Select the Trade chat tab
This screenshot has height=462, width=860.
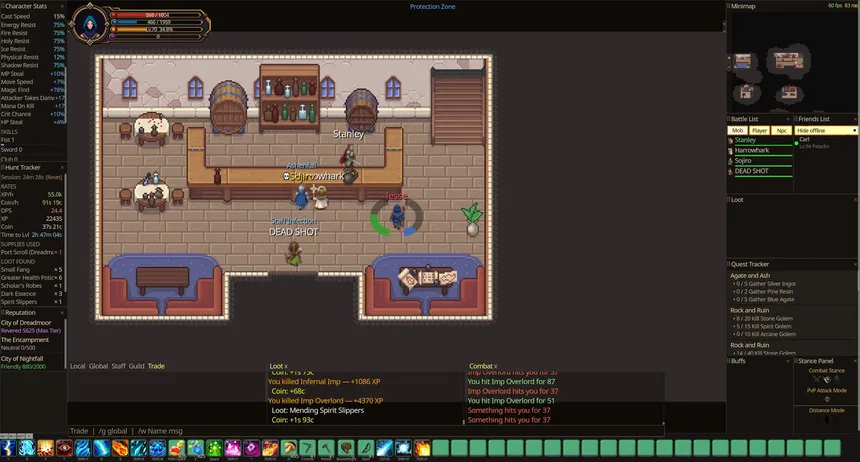coord(156,366)
